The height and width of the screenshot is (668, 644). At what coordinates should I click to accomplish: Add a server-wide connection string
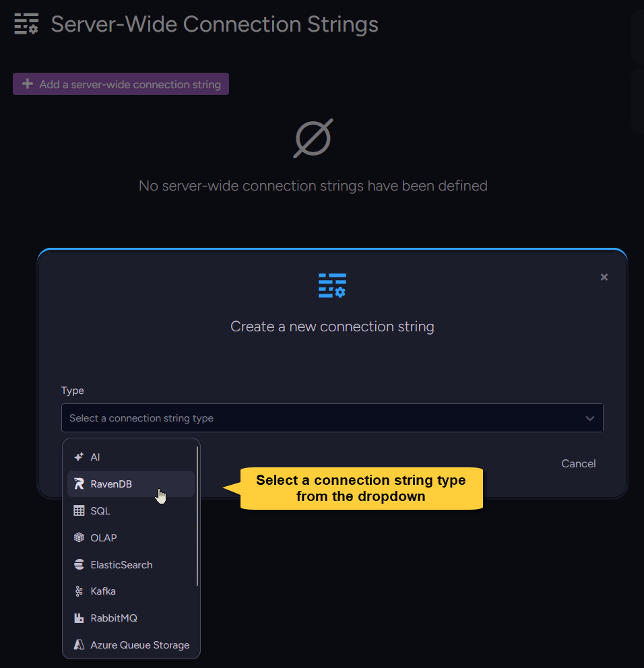[121, 84]
